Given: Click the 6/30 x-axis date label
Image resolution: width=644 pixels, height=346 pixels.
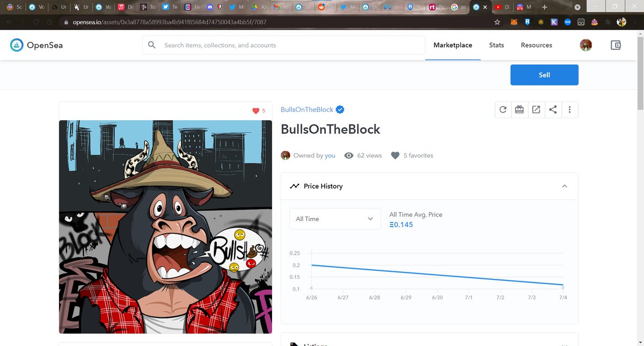Looking at the screenshot, I should pos(438,297).
